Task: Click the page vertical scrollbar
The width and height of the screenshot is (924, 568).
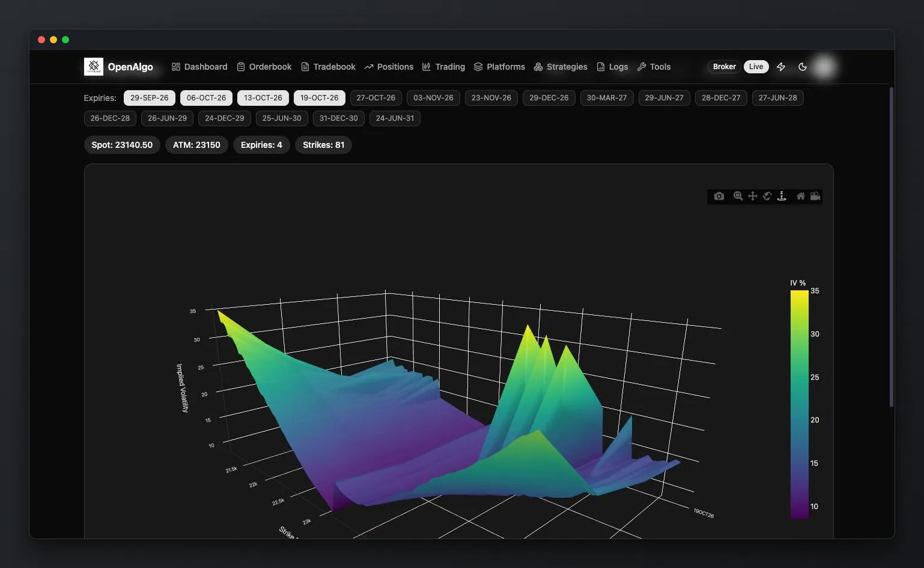Action: pyautogui.click(x=892, y=246)
